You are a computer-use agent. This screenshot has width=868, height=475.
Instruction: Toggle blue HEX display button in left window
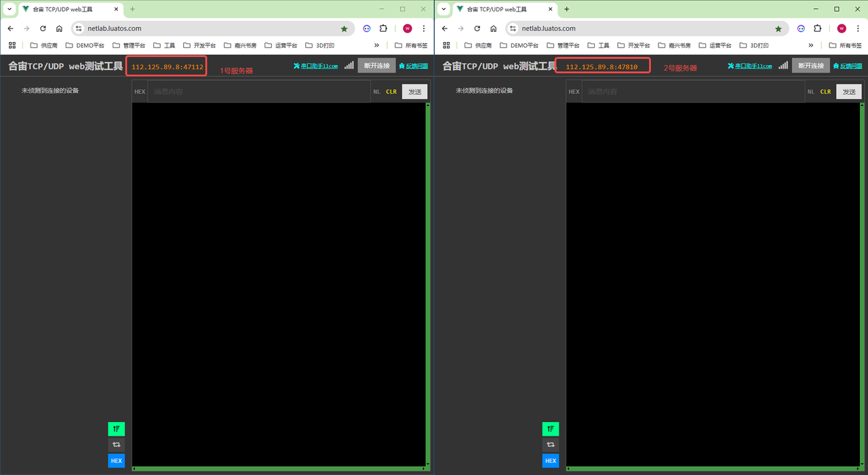[x=116, y=461]
